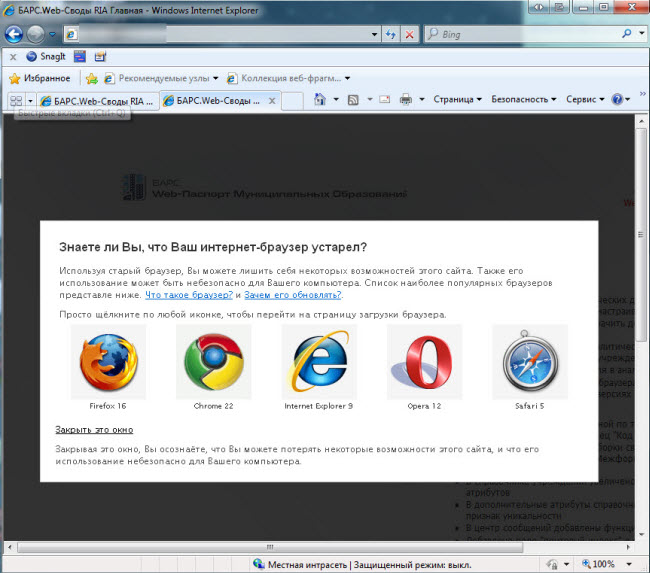
Task: Open the Избранное favorites panel
Action: point(40,78)
